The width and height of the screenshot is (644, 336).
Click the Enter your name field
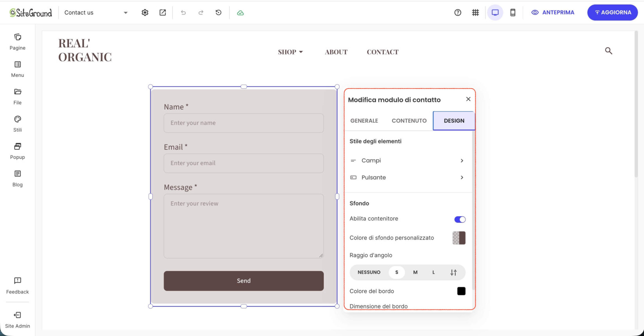coord(244,123)
